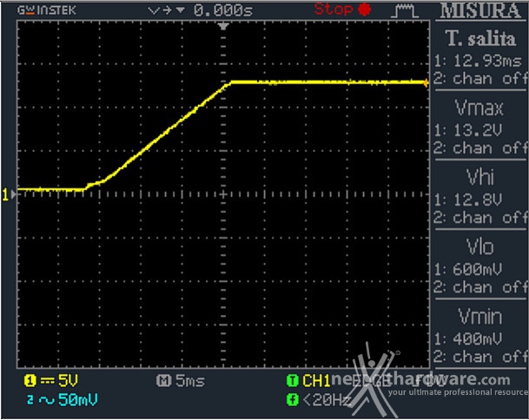Viewport: 529px width, 420px height.
Task: Click the GW Instek logo
Action: (x=47, y=10)
